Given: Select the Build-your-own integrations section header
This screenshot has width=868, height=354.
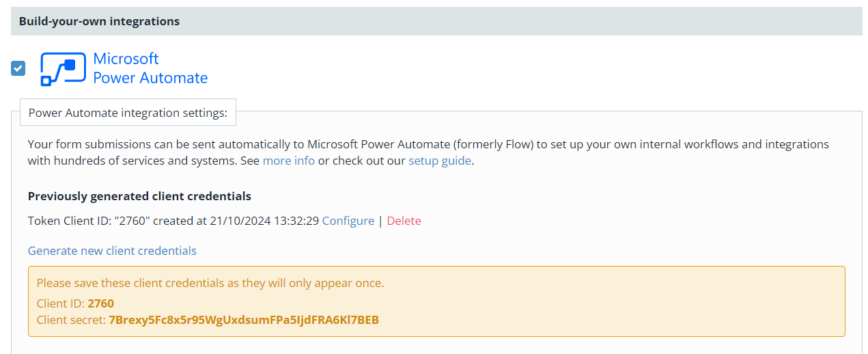Looking at the screenshot, I should pyautogui.click(x=436, y=21).
